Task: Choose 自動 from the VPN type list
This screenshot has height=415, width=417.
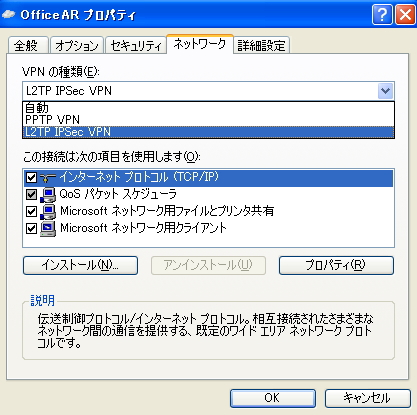Action: (209, 108)
